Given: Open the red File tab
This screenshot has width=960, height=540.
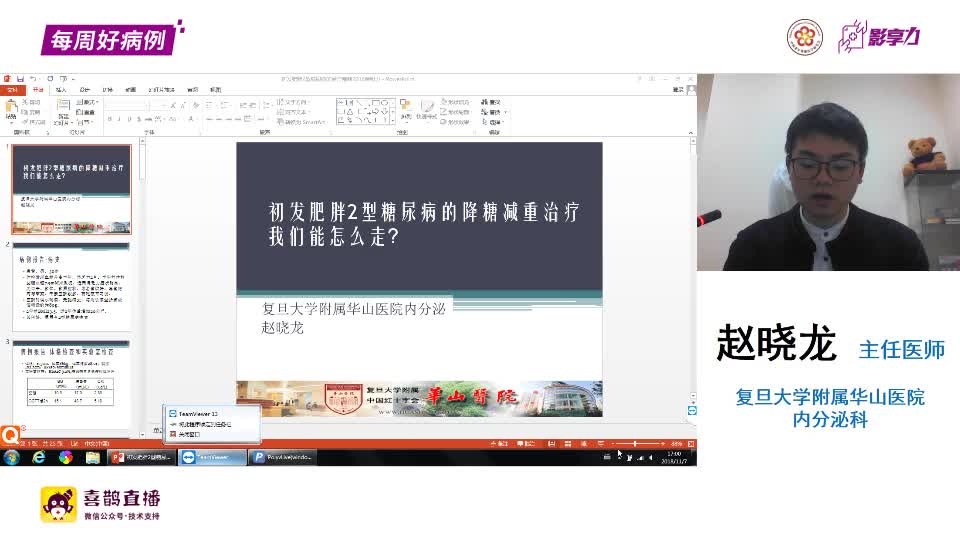Looking at the screenshot, I should (x=12, y=90).
